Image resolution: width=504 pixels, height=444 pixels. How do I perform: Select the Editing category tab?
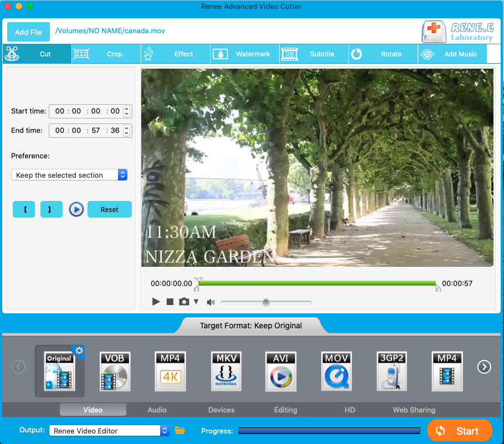pyautogui.click(x=285, y=410)
